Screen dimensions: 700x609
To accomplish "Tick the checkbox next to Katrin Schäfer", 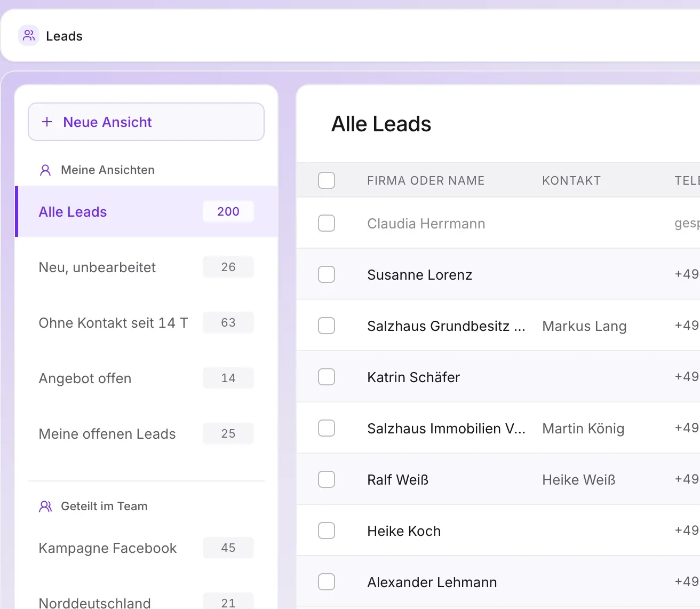I will (327, 377).
